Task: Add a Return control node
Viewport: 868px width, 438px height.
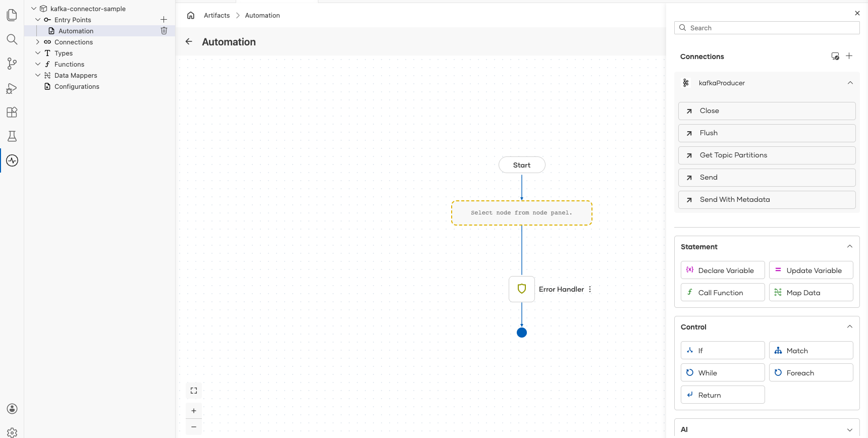Action: point(723,395)
